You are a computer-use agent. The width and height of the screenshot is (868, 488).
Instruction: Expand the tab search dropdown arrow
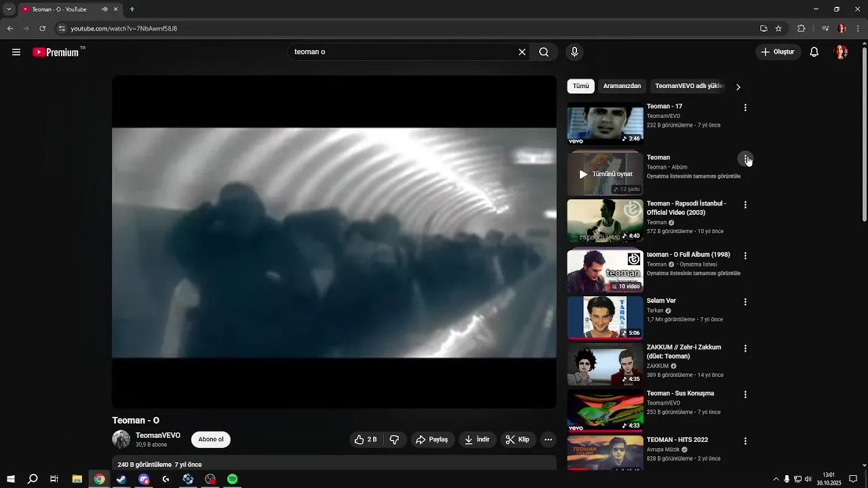point(9,9)
